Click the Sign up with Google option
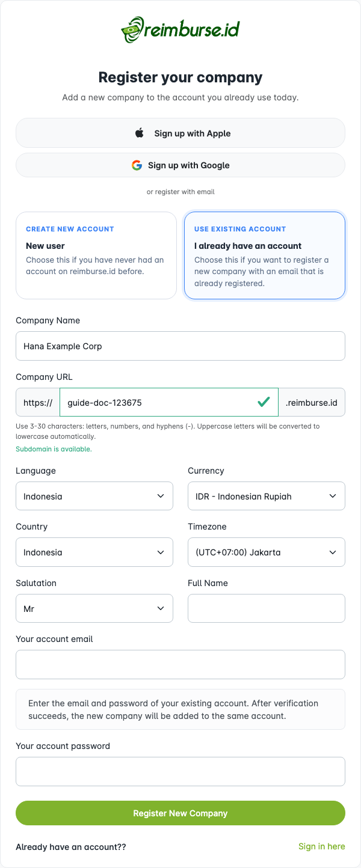This screenshot has height=868, width=361. click(180, 165)
